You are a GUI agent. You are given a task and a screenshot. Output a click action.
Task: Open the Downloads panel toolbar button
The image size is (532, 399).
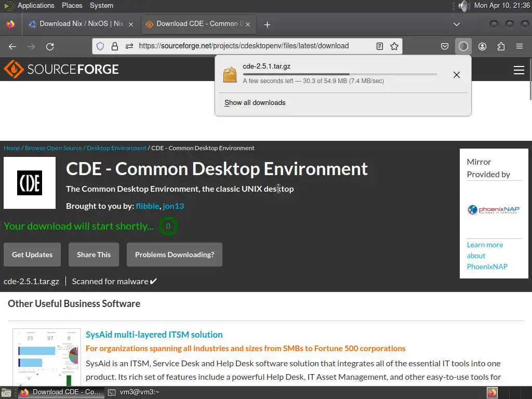(x=463, y=46)
